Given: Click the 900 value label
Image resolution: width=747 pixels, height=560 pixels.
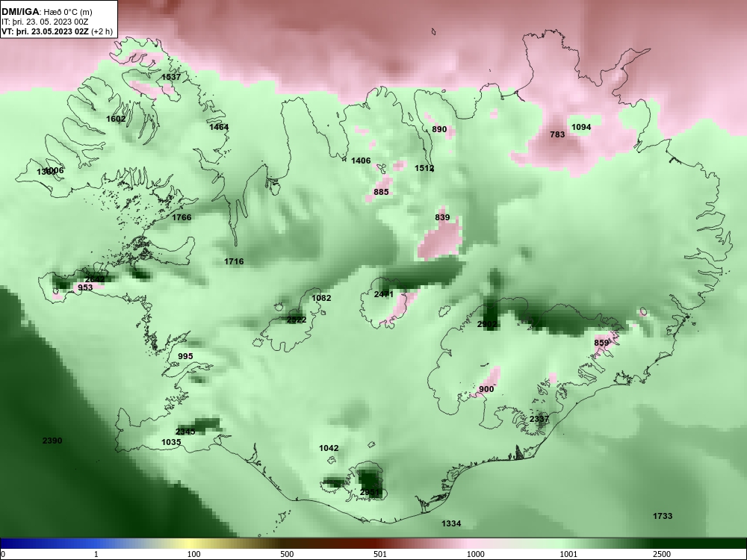Looking at the screenshot, I should (x=486, y=389).
